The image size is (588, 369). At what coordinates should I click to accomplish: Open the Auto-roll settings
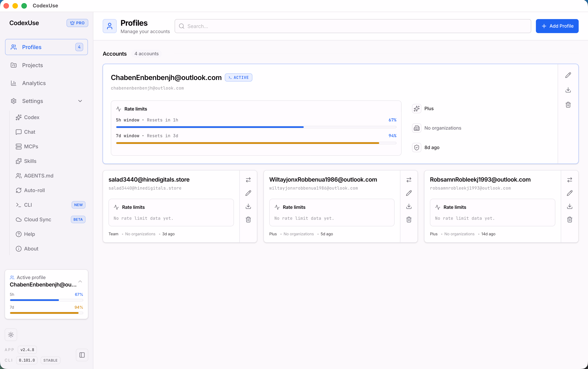point(34,190)
